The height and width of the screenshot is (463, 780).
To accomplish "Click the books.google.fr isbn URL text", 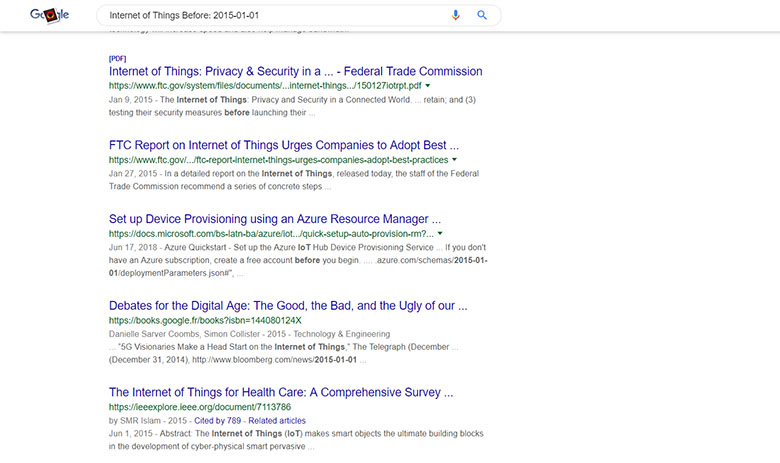I will (x=205, y=320).
